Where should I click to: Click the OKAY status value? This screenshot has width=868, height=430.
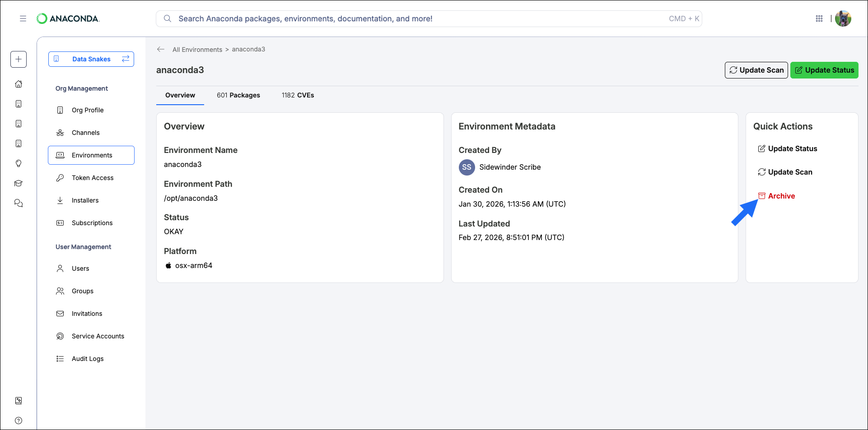(x=173, y=231)
